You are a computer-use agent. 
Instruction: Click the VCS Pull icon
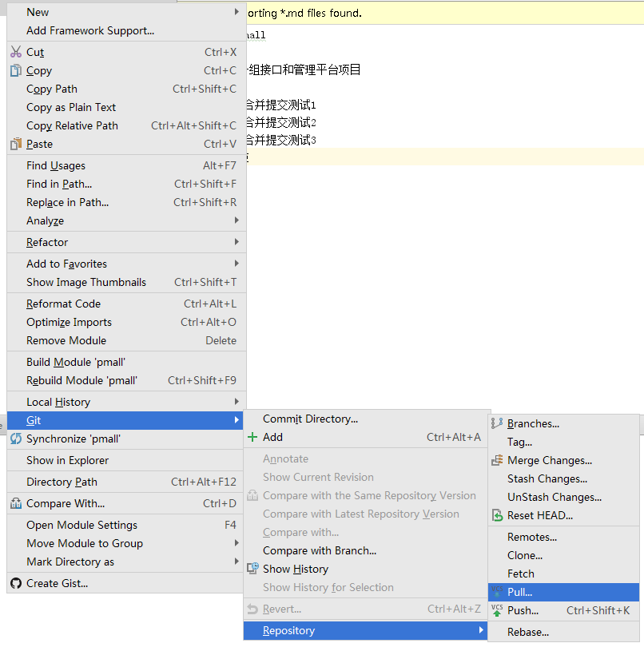pyautogui.click(x=497, y=592)
